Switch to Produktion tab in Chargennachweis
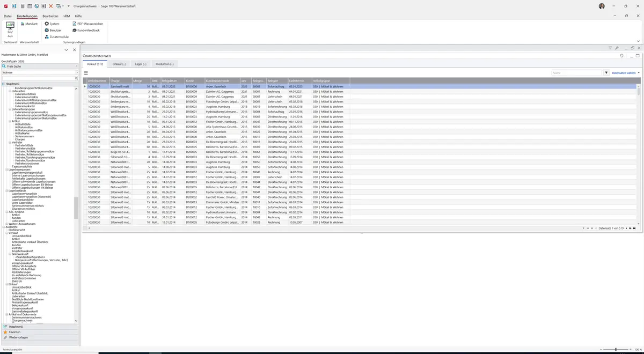The width and height of the screenshot is (644, 354). [x=165, y=64]
